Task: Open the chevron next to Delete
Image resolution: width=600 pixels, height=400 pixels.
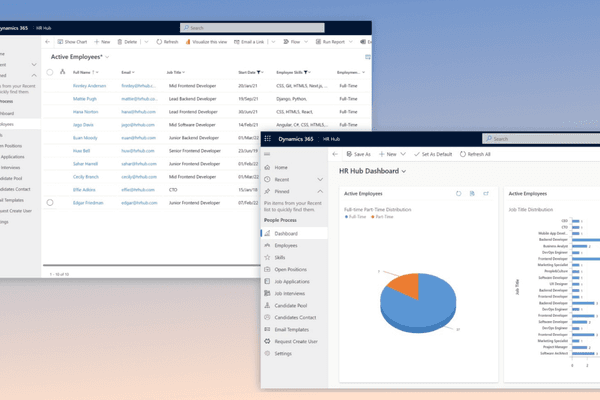Action: click(x=146, y=42)
